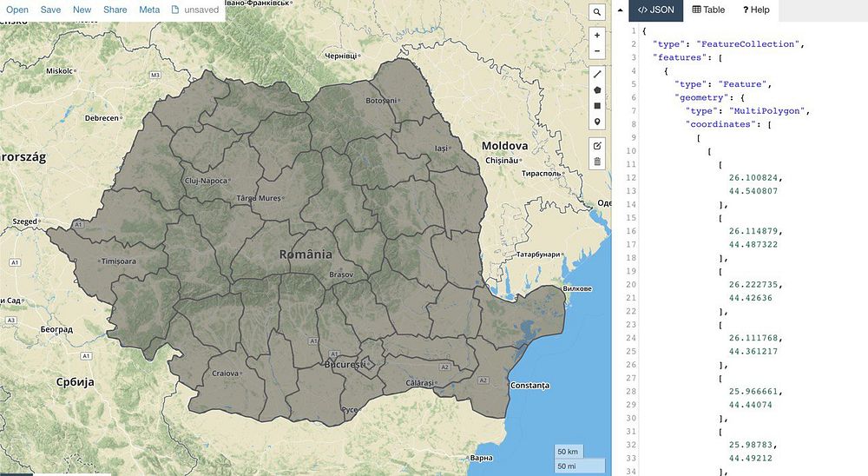Click line number 8 in the gutter
The width and height of the screenshot is (868, 476).
[634, 124]
